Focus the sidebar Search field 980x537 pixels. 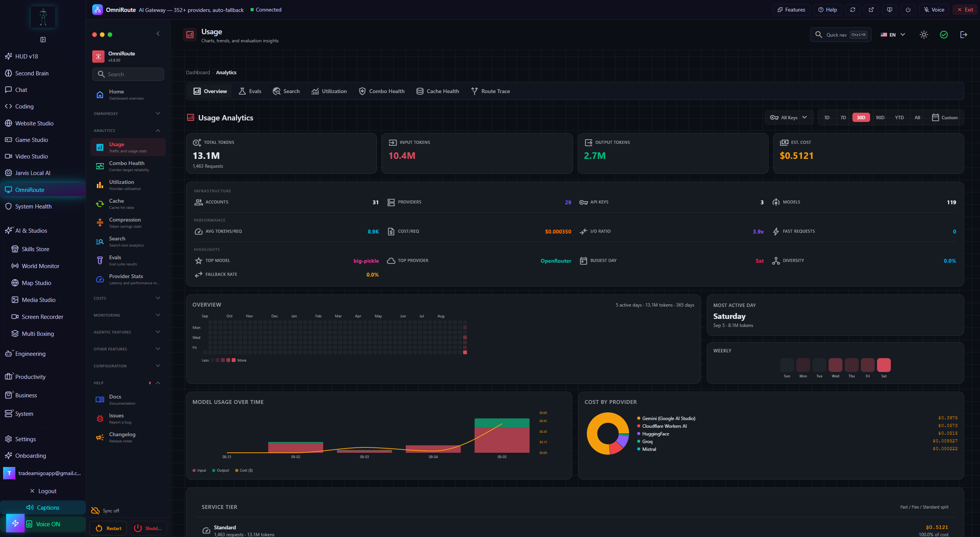tap(128, 74)
